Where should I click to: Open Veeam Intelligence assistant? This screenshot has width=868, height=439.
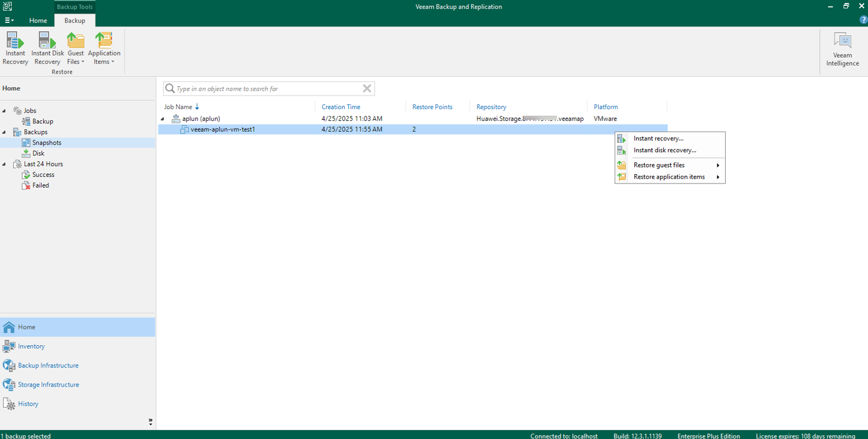(x=843, y=50)
